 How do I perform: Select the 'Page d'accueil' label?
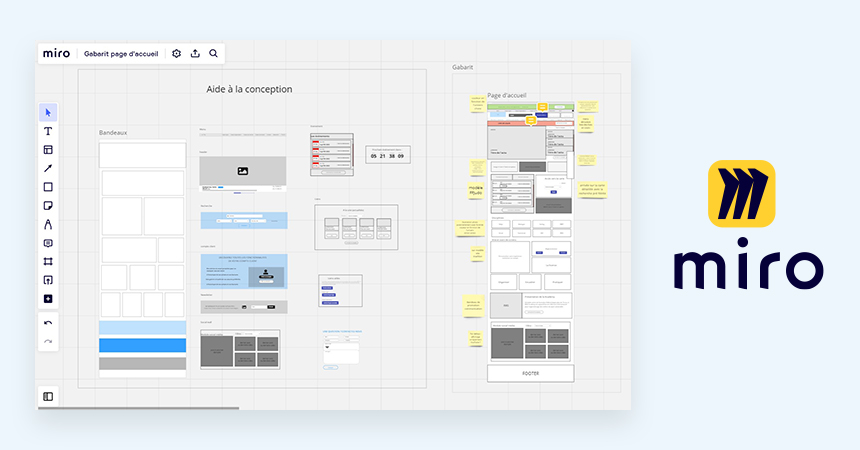click(507, 95)
